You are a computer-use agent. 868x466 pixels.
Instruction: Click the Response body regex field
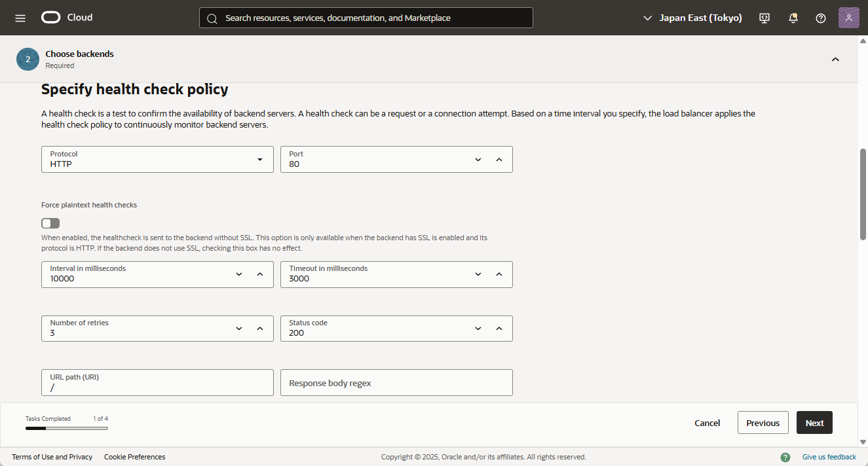point(396,383)
